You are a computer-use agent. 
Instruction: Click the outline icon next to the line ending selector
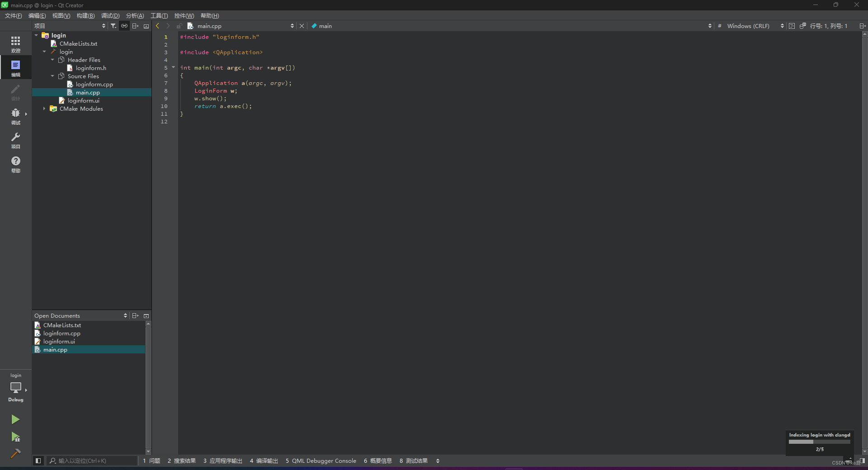click(x=792, y=26)
